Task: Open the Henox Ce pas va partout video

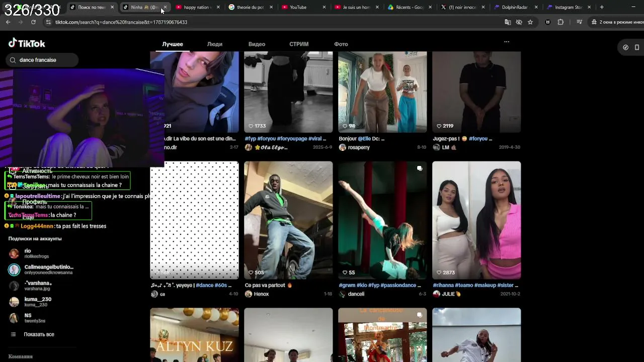Action: tap(288, 220)
